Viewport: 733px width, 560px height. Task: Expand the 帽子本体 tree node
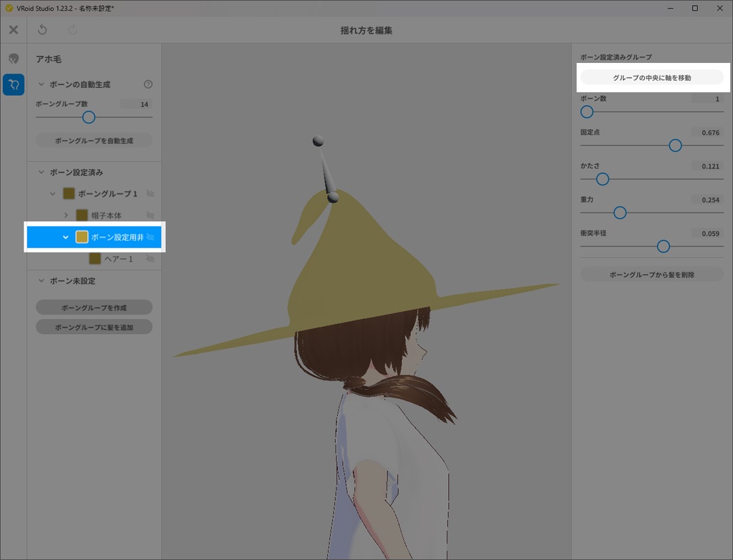tap(66, 215)
